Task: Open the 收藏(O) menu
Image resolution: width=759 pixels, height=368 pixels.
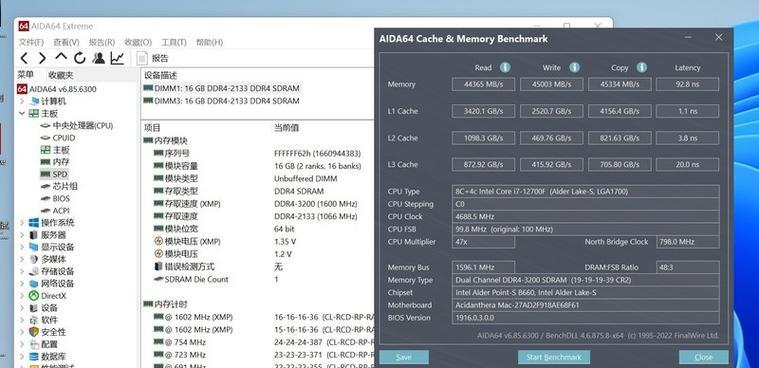Action: [x=138, y=42]
